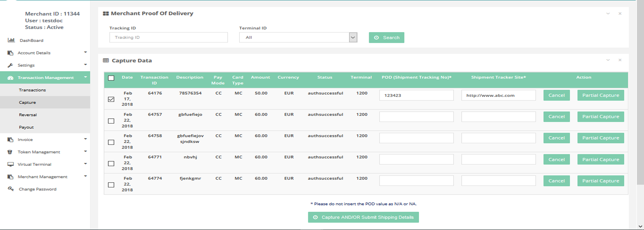The image size is (644, 230).
Task: Click the Change Password key icon
Action: (x=11, y=189)
